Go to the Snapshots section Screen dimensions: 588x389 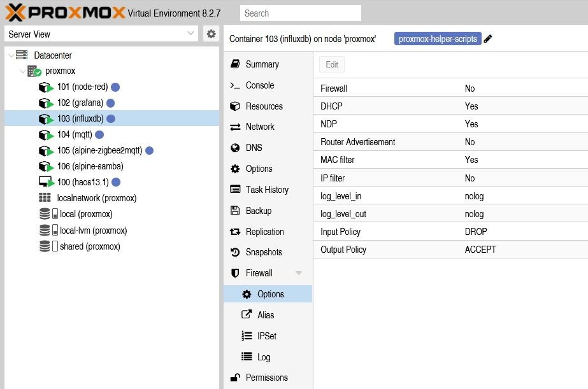[263, 252]
